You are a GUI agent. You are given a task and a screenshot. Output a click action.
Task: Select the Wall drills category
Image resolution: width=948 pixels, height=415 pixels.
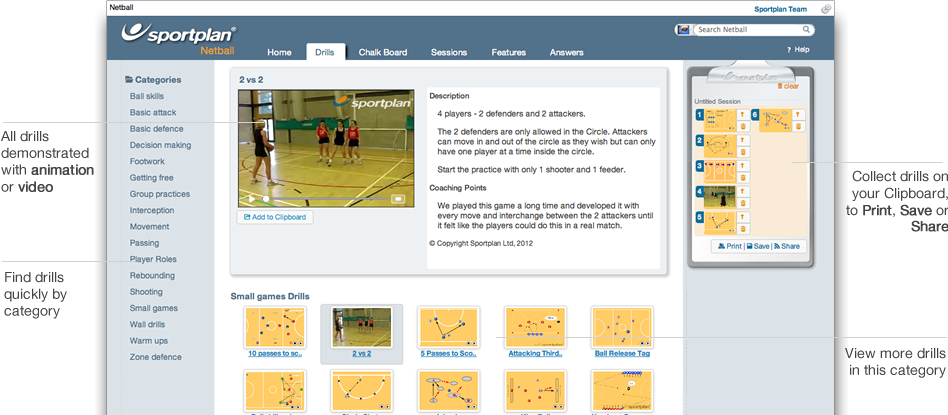tap(147, 325)
